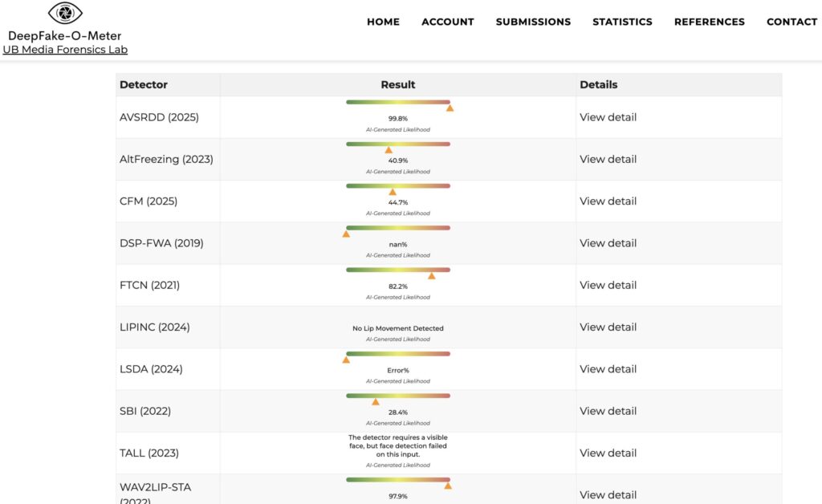Go to the HOME menu item

pos(383,22)
